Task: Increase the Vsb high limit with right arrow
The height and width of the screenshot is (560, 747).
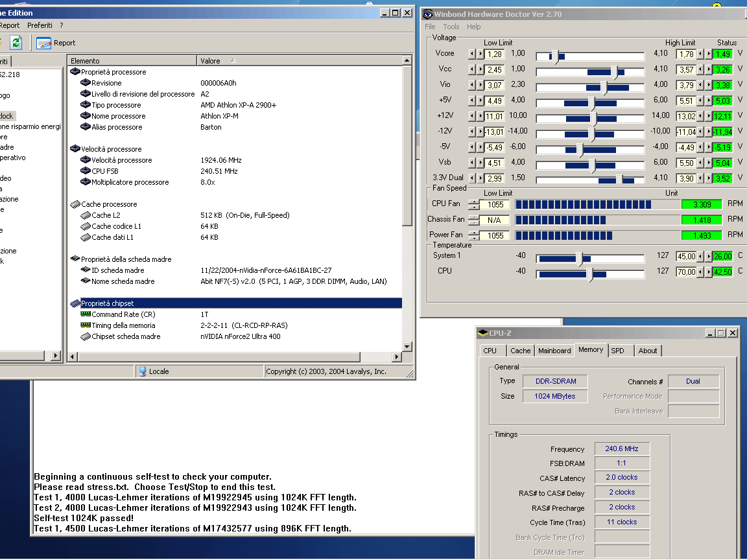Action: click(x=708, y=163)
